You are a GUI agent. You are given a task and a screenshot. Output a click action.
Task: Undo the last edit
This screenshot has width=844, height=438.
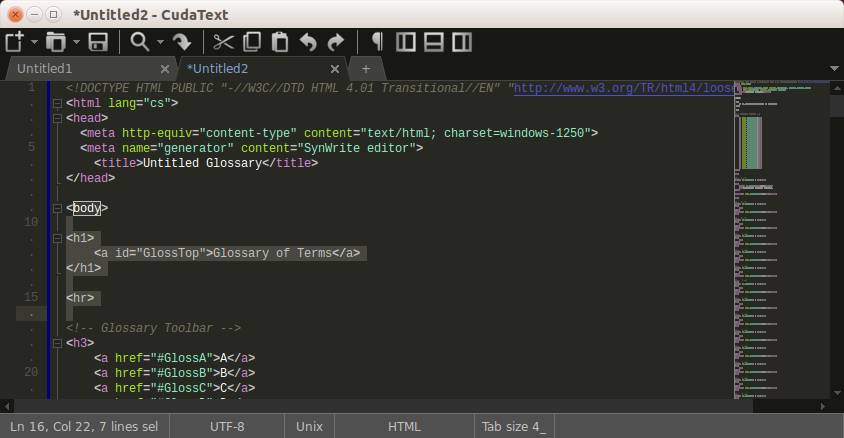tap(308, 42)
